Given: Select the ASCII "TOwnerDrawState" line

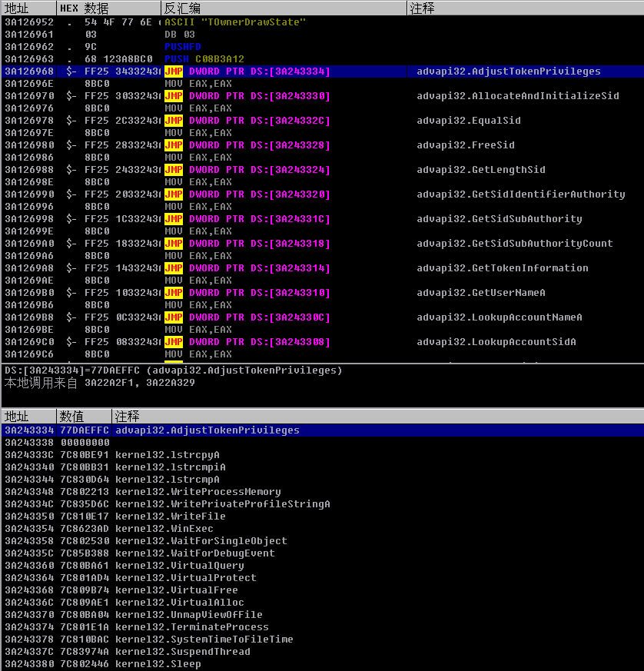Looking at the screenshot, I should tap(235, 22).
